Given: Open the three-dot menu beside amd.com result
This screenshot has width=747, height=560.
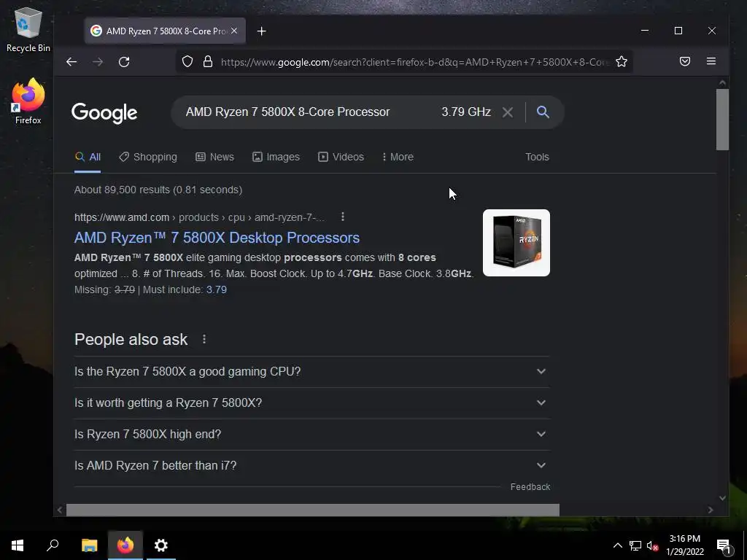Looking at the screenshot, I should 343,217.
